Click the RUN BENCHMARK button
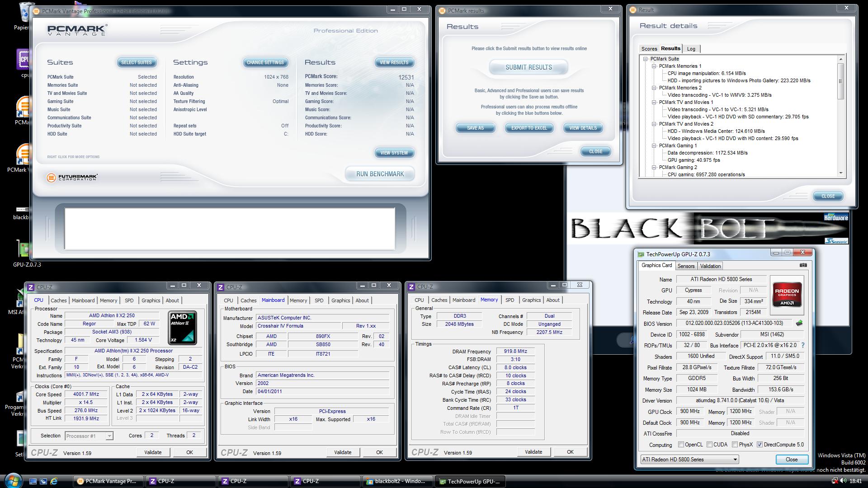Screen dimensions: 868x488 pyautogui.click(x=380, y=174)
